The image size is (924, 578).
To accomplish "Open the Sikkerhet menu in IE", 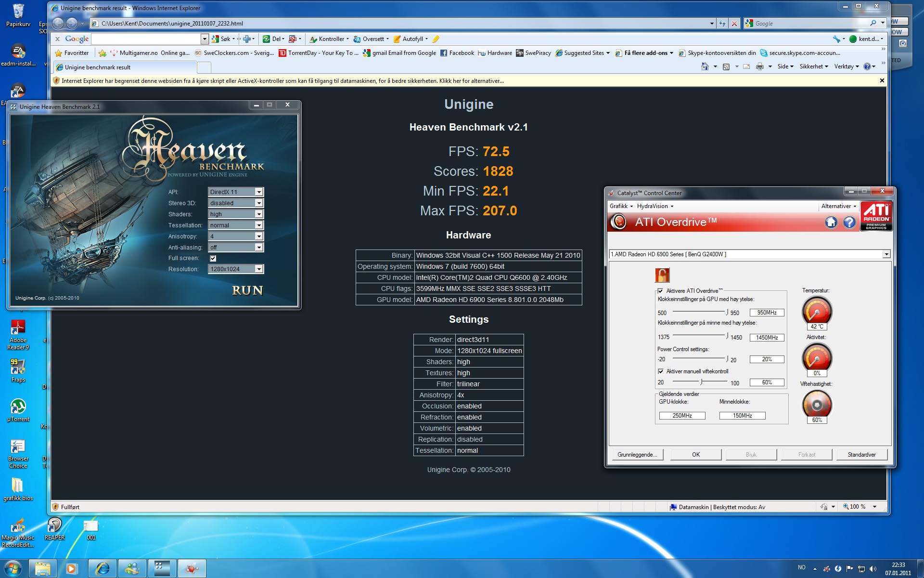I will coord(814,66).
